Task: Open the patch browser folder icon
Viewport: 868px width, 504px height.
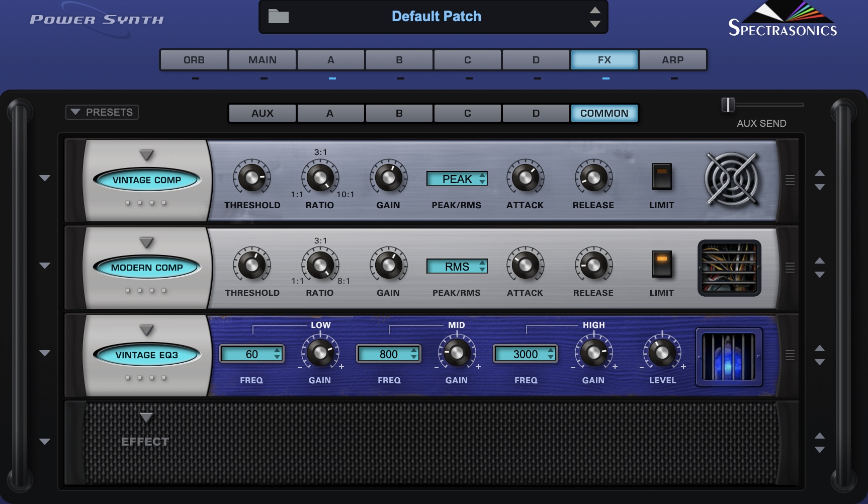Action: (x=278, y=16)
